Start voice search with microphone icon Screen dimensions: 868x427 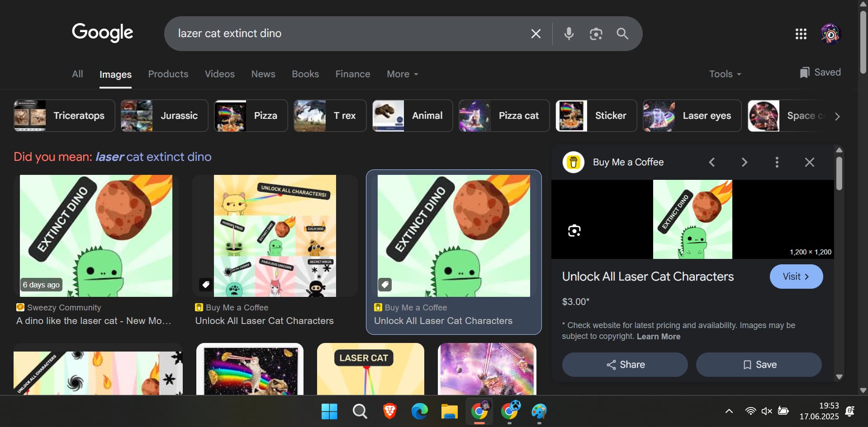[x=569, y=33]
